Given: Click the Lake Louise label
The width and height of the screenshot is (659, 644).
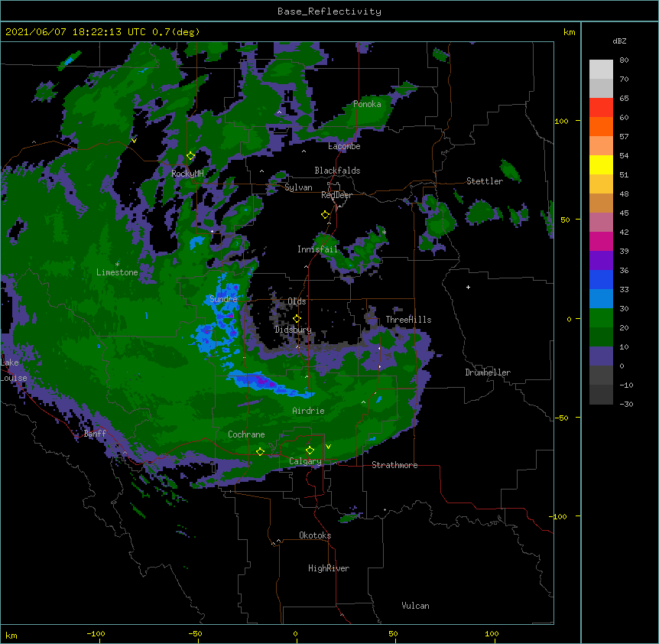Looking at the screenshot, I should coord(14,370).
